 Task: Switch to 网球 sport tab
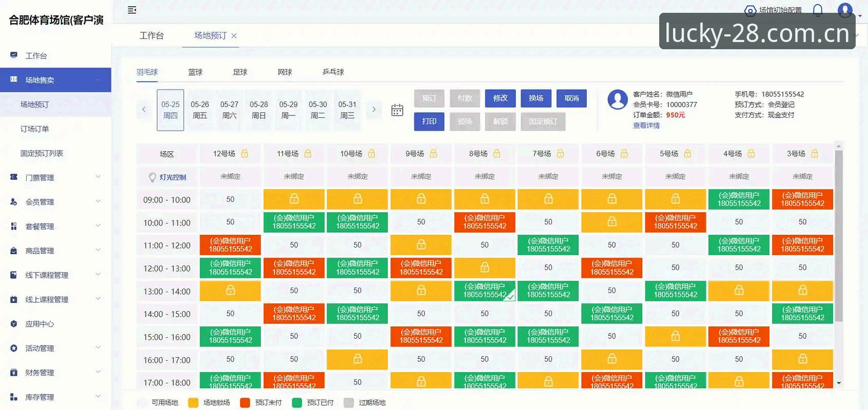click(285, 72)
